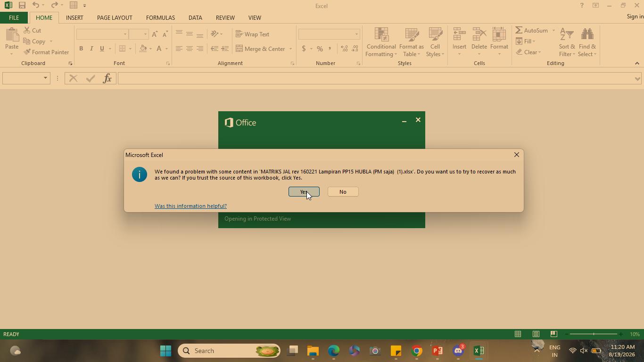Open 'Was this information helpful?' link
Screen dimensions: 644x362
click(190, 206)
